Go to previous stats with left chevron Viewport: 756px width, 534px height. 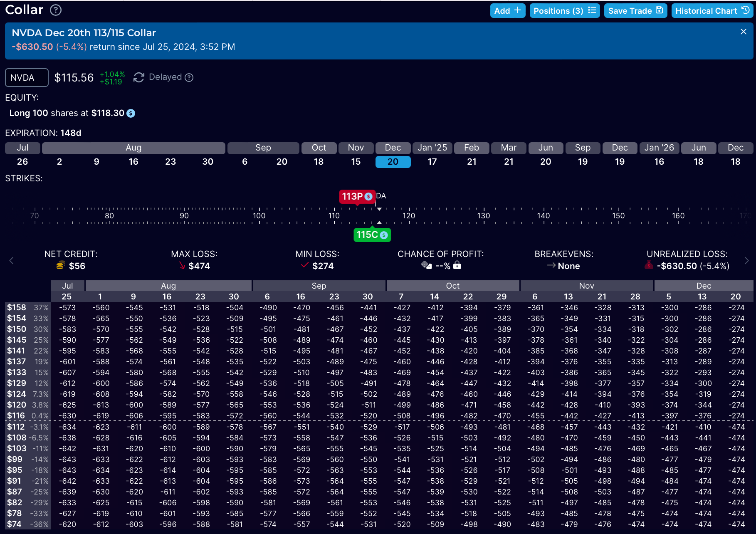(x=12, y=261)
